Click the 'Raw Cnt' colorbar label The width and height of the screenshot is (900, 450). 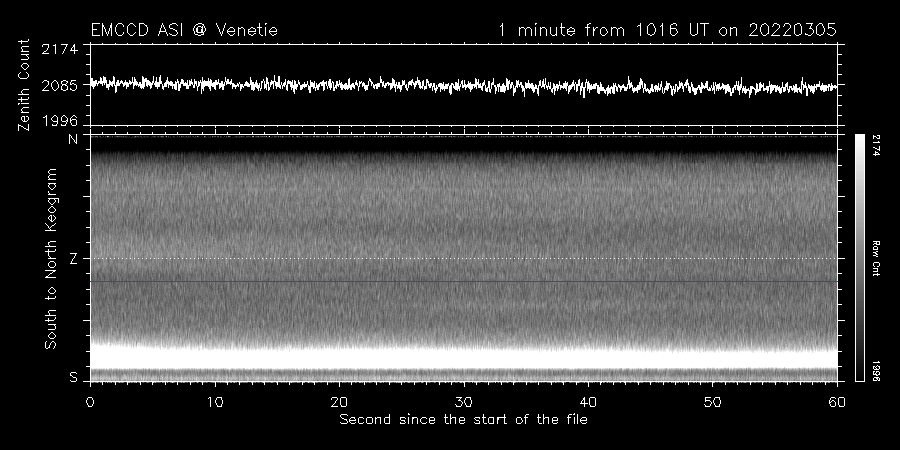875,258
